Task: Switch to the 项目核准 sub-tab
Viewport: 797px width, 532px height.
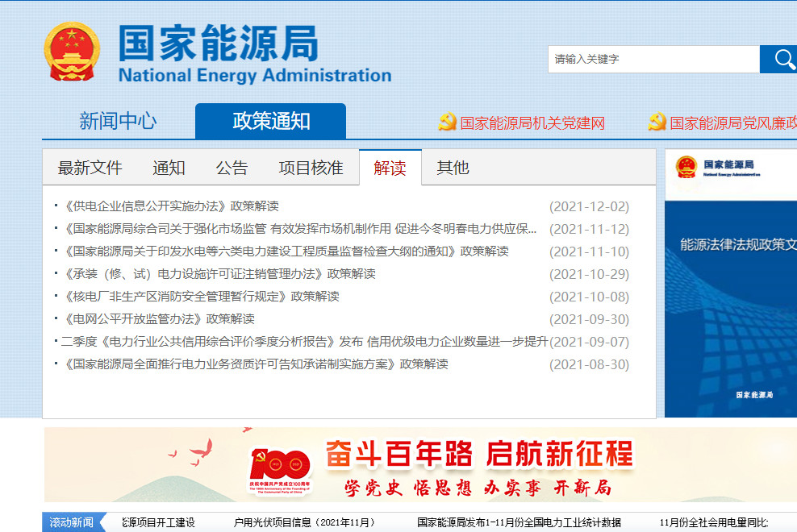Action: pyautogui.click(x=311, y=168)
